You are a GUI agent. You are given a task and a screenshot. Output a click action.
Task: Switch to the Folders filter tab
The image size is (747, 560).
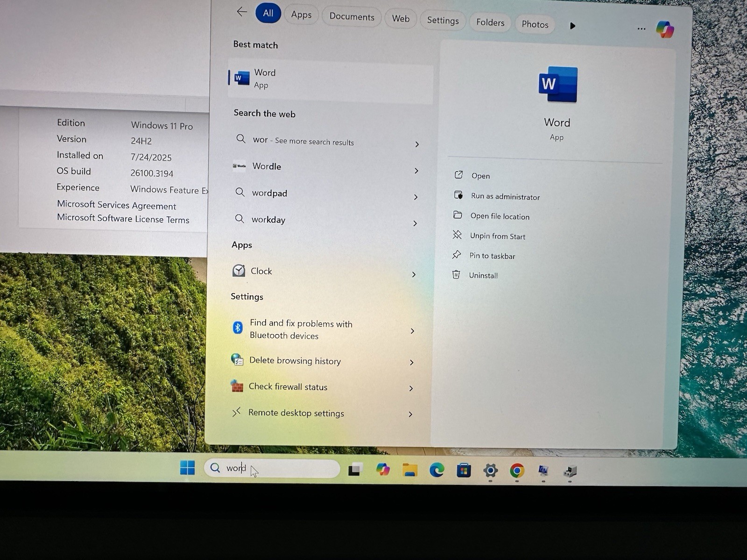(490, 22)
